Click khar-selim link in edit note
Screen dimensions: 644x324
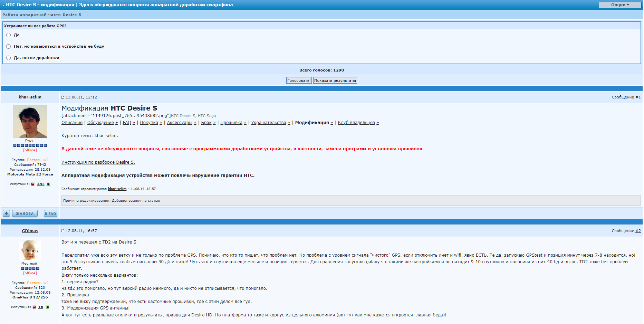(x=117, y=189)
